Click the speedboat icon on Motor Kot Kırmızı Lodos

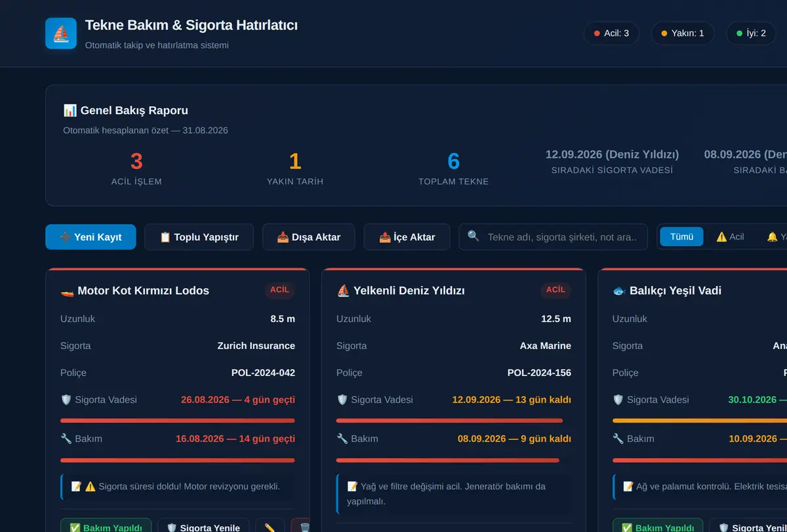pyautogui.click(x=67, y=291)
